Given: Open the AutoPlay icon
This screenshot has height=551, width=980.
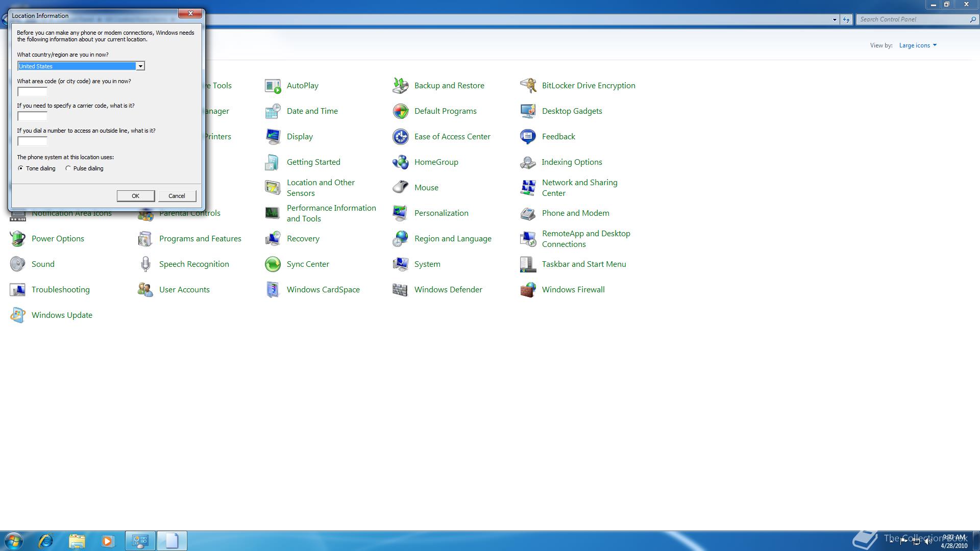Looking at the screenshot, I should [x=273, y=86].
